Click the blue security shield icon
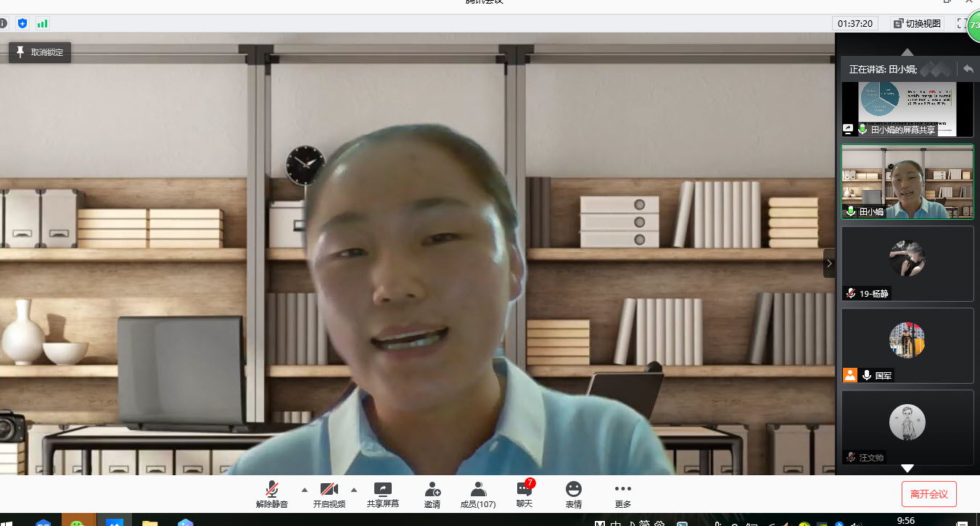This screenshot has height=526, width=980. [x=22, y=23]
